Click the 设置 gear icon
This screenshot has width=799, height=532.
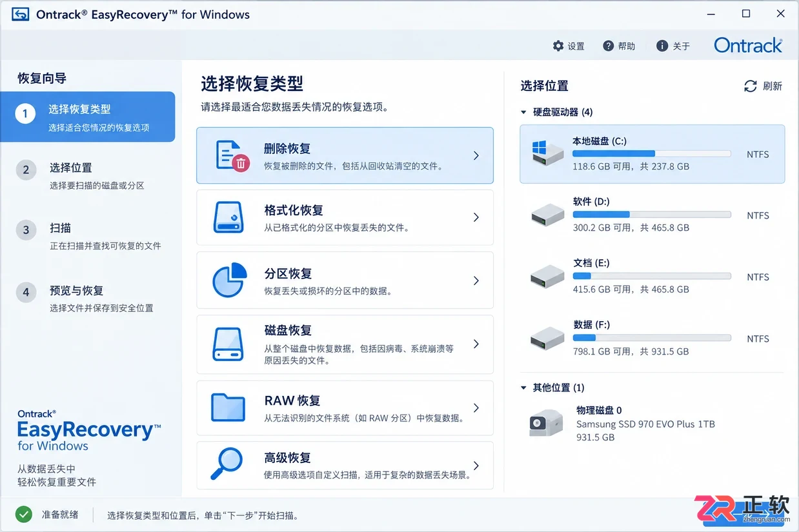tap(558, 46)
